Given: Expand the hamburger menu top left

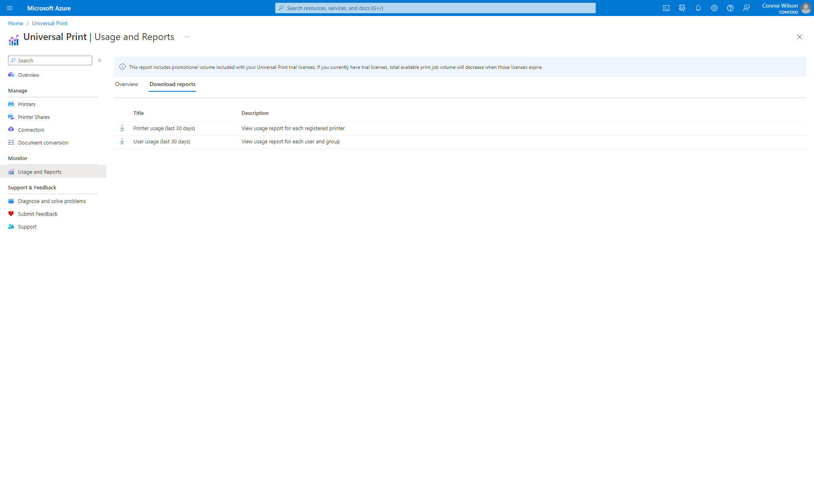Looking at the screenshot, I should point(9,8).
